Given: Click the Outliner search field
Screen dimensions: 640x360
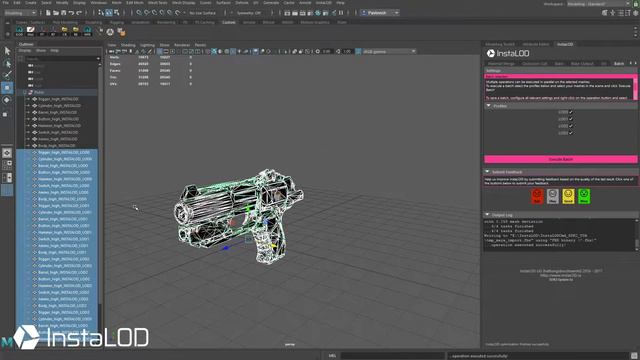Looking at the screenshot, I should point(61,59).
